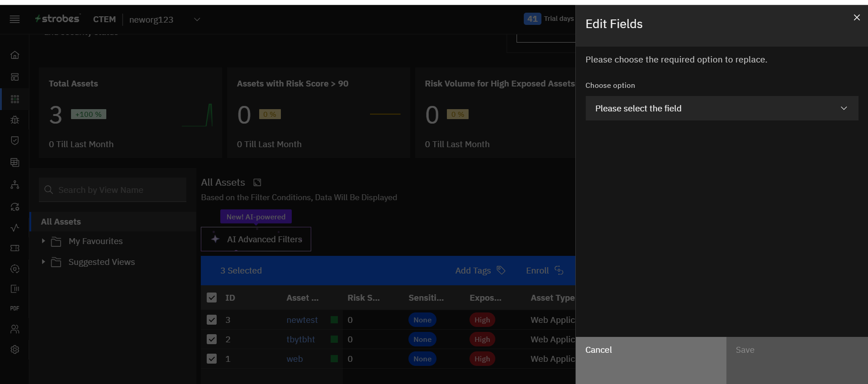
Task: Open the Suggested Views folder
Action: (x=43, y=262)
